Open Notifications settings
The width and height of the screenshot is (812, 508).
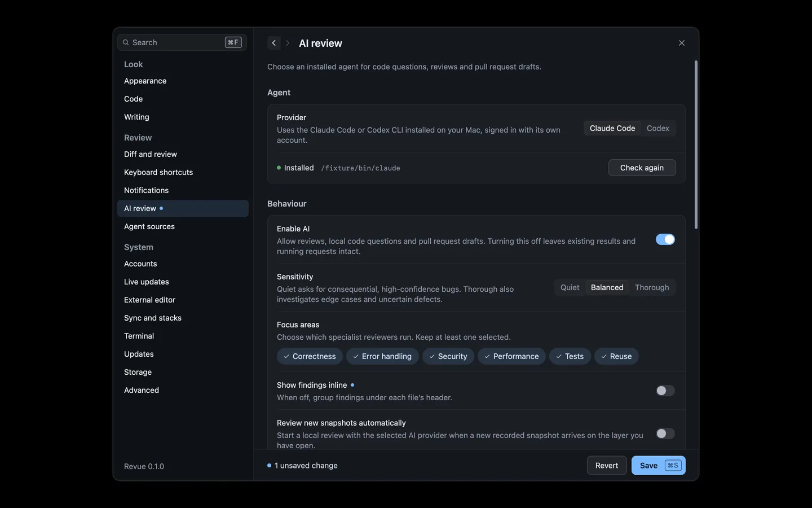183,190
